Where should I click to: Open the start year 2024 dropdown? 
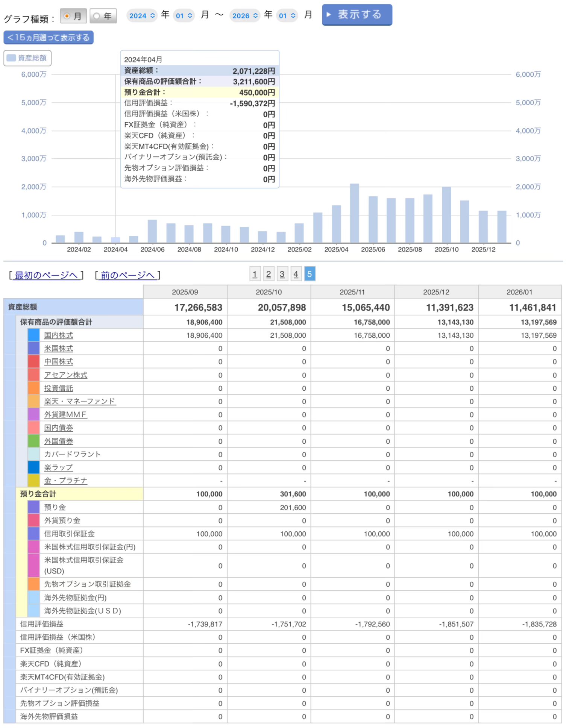pos(142,16)
